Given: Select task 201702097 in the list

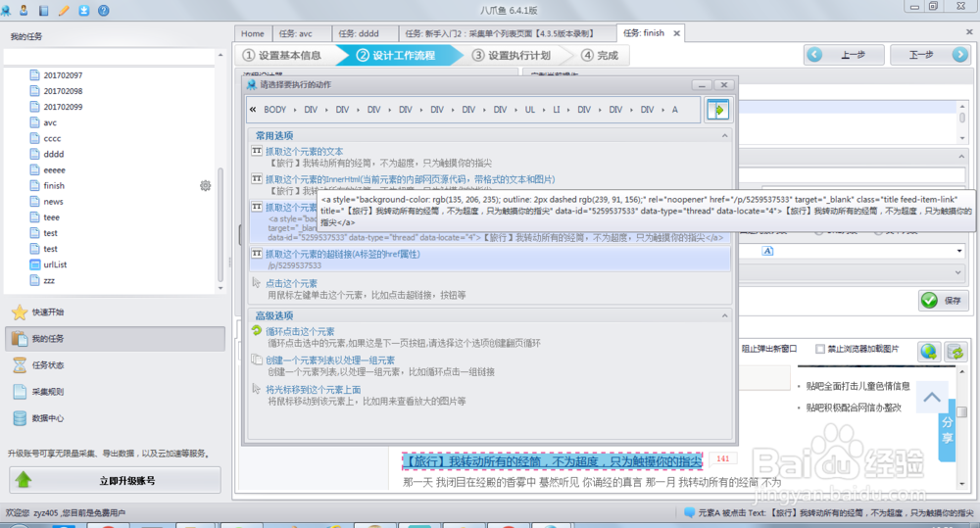Looking at the screenshot, I should click(x=63, y=75).
